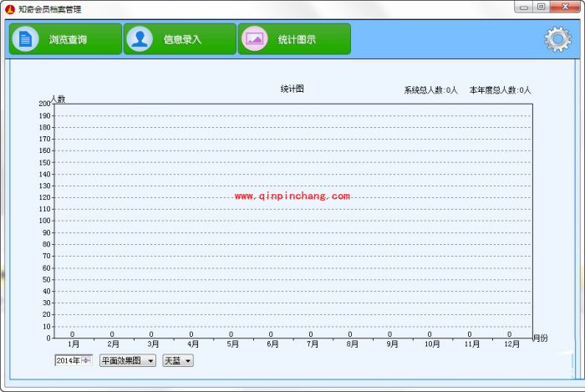
Task: Click the 6月 axis label
Action: 272,344
